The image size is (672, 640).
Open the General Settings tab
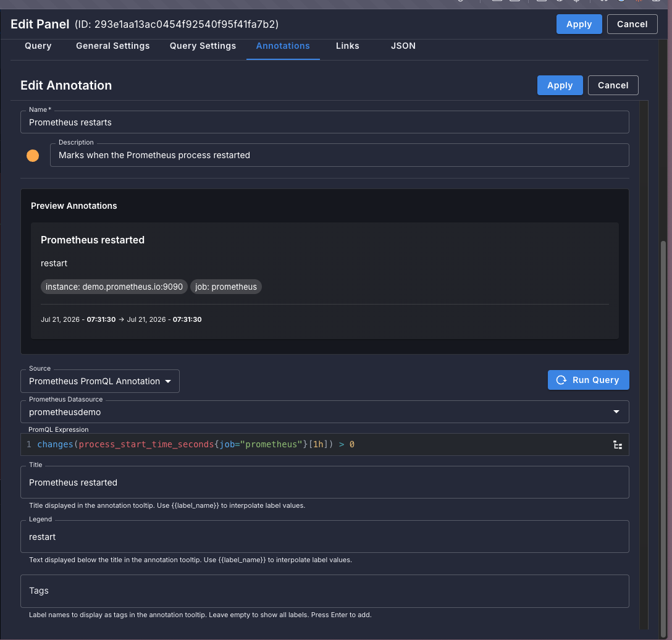112,46
